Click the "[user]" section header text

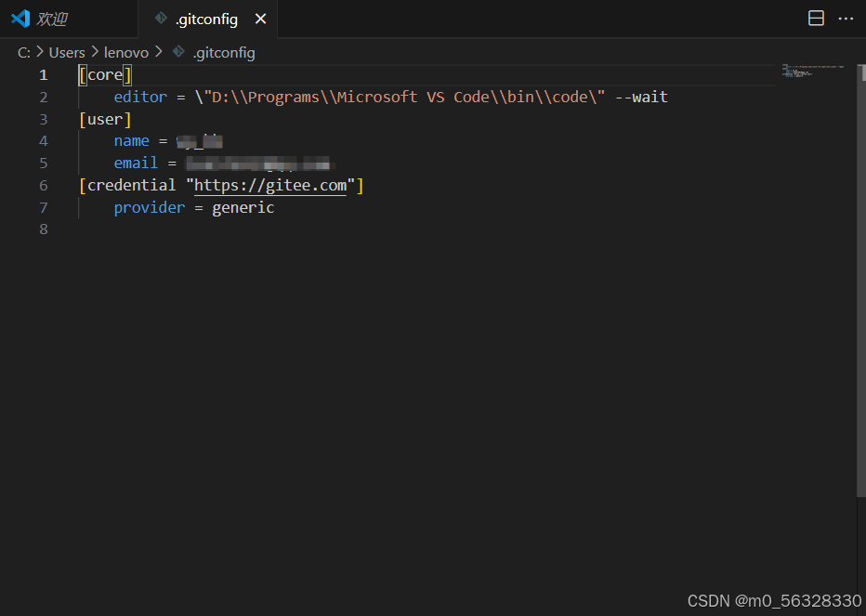(x=105, y=119)
